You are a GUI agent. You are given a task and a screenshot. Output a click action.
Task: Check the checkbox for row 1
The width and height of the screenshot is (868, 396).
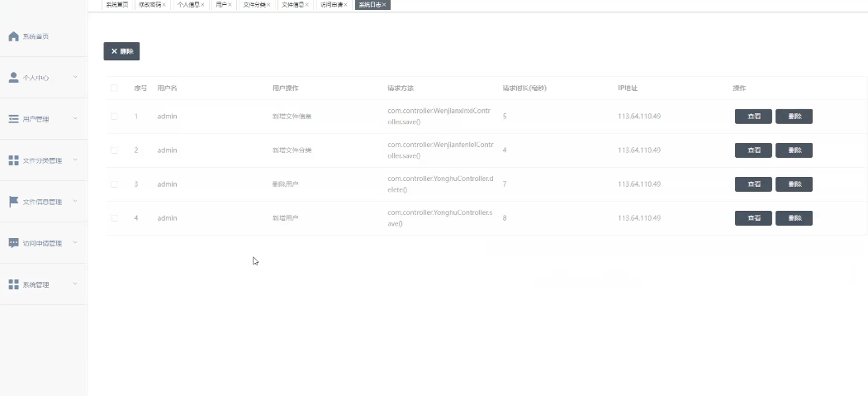coord(114,117)
